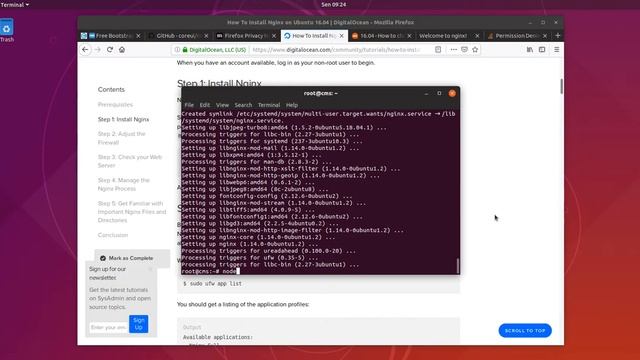Click the DigitalOcean, LLC secure padlock

[185, 49]
